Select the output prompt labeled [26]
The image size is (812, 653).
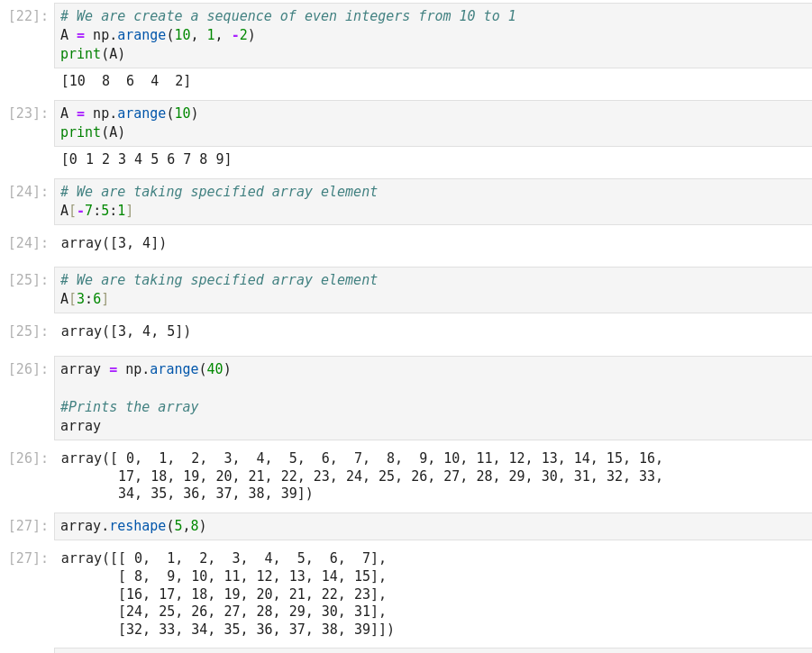[x=28, y=458]
